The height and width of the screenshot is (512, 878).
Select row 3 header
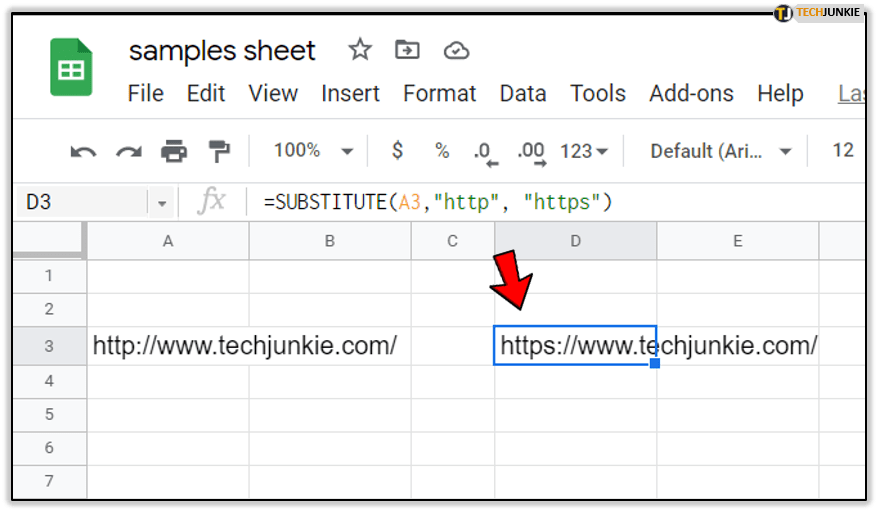(49, 346)
